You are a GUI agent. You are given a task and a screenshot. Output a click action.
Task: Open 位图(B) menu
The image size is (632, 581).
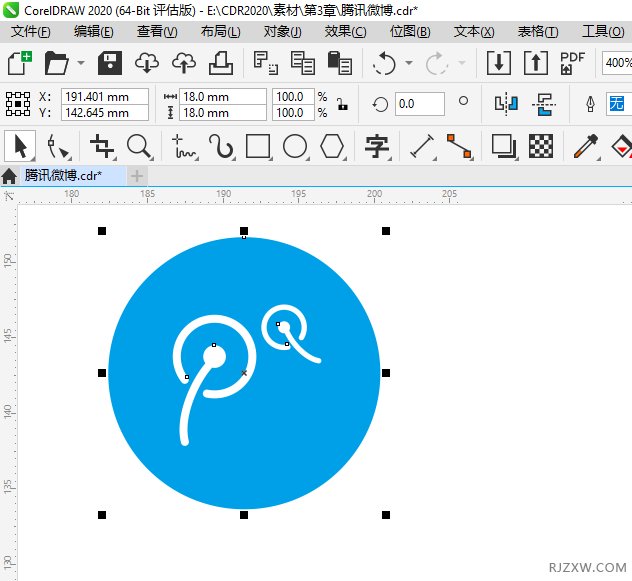410,31
